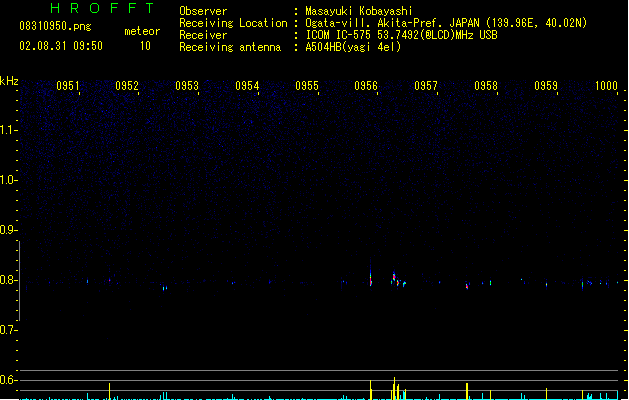Click time marker 0955
The width and height of the screenshot is (629, 400).
pyautogui.click(x=307, y=86)
